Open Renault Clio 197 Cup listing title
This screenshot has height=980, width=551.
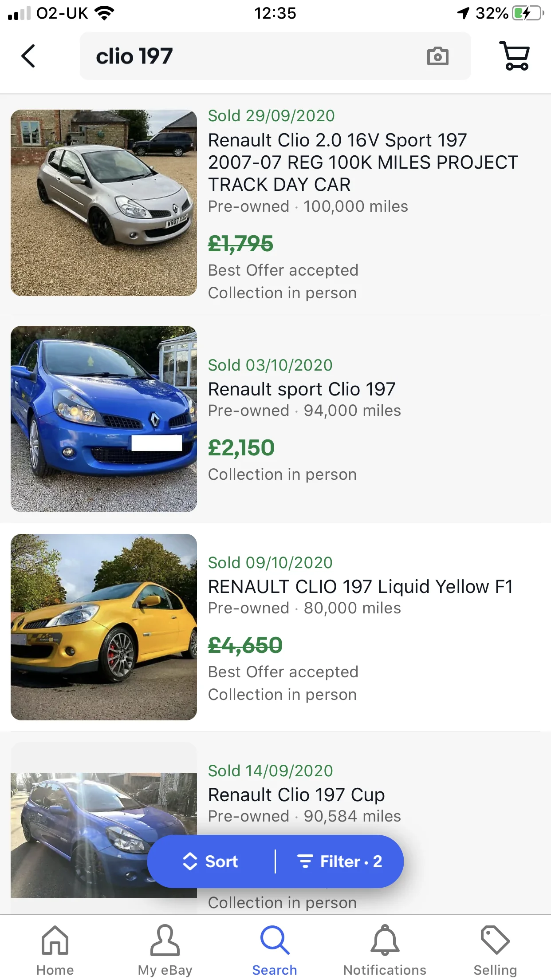point(296,795)
